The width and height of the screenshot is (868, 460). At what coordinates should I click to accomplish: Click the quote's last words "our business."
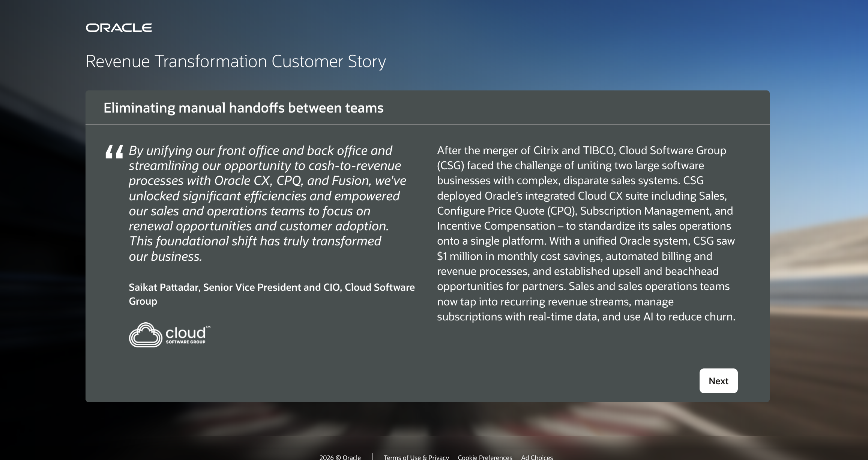(x=165, y=256)
